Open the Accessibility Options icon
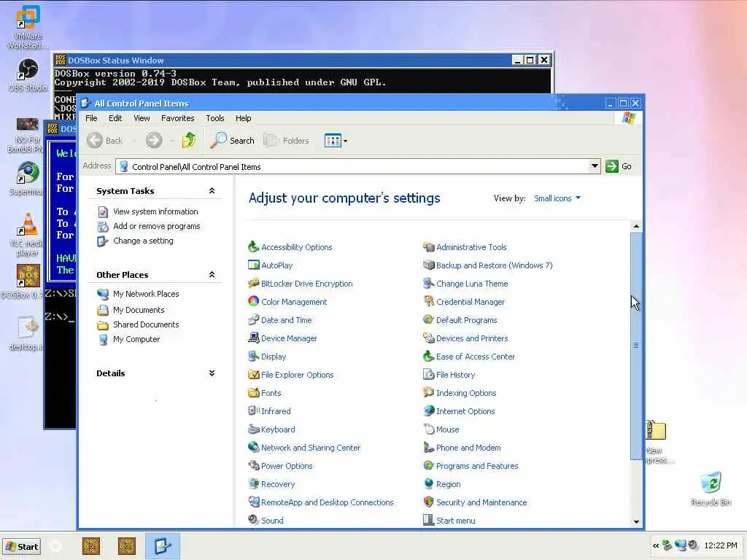Viewport: 747px width, 560px height. 253,246
